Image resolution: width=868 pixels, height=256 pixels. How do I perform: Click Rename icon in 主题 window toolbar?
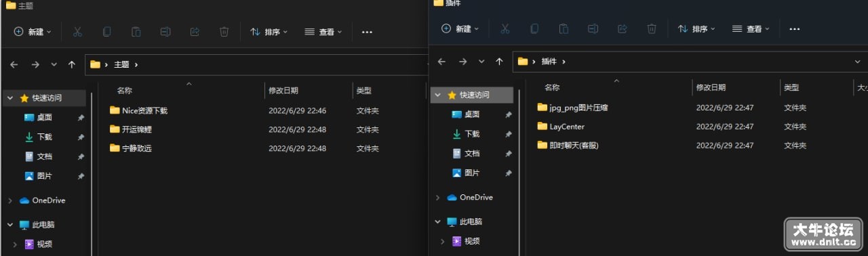pyautogui.click(x=165, y=32)
